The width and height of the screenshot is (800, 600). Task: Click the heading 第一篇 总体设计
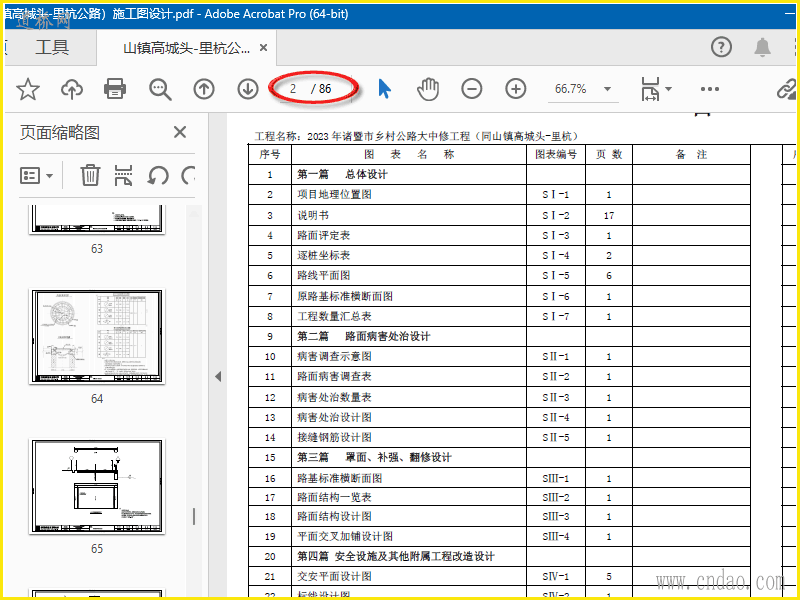[342, 174]
